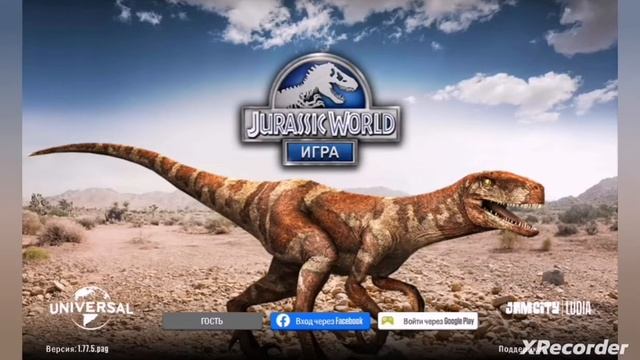The width and height of the screenshot is (640, 360).
Task: Click the Google Play gamepad icon
Action: tap(388, 321)
